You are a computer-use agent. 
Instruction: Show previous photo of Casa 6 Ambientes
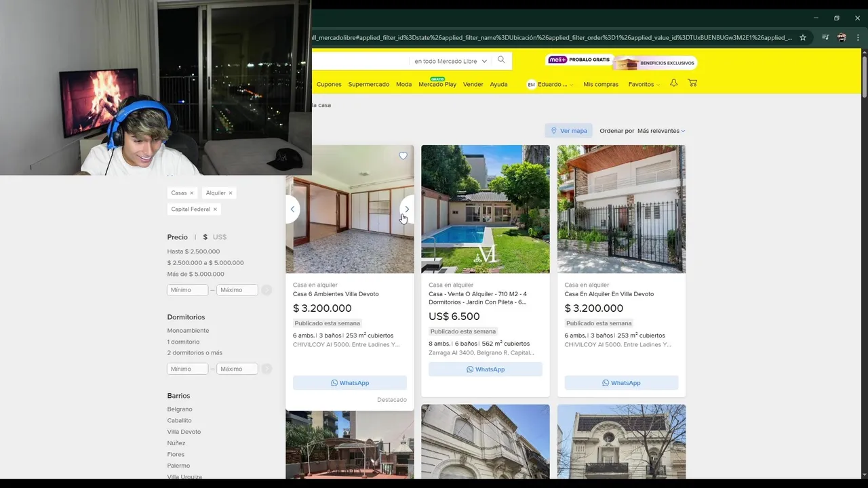[x=292, y=209]
